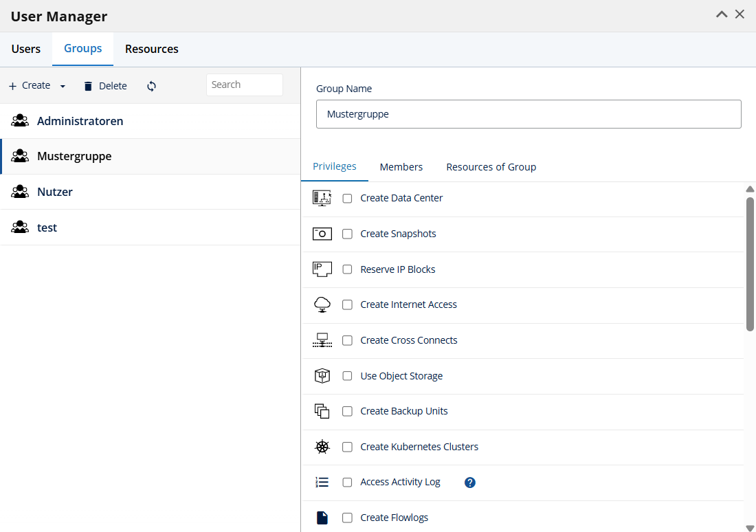
Task: Open the Resources tab
Action: [x=152, y=49]
